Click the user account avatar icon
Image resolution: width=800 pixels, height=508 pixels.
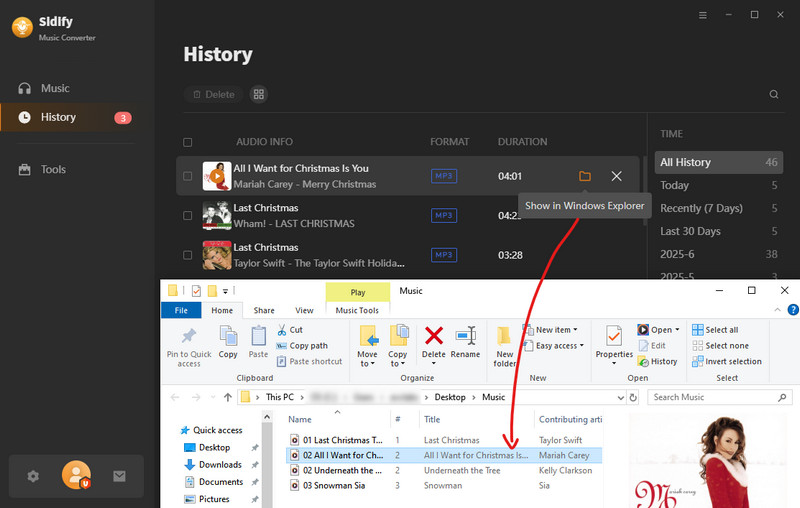coord(77,475)
